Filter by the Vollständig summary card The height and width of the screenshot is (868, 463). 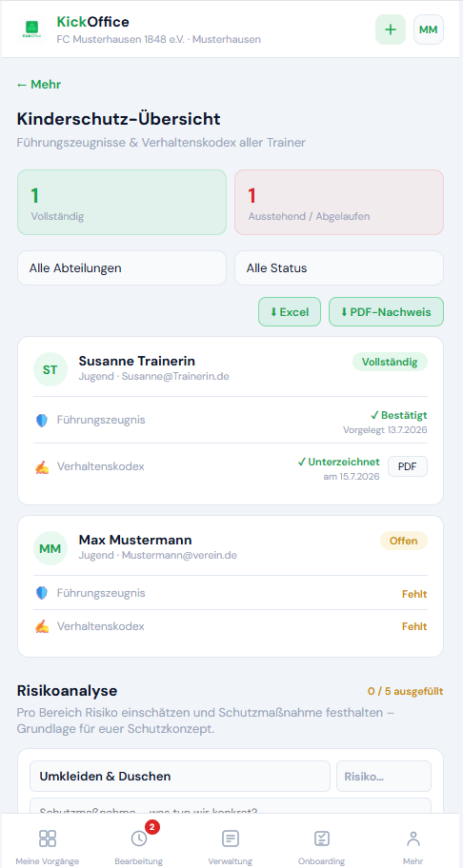click(122, 202)
